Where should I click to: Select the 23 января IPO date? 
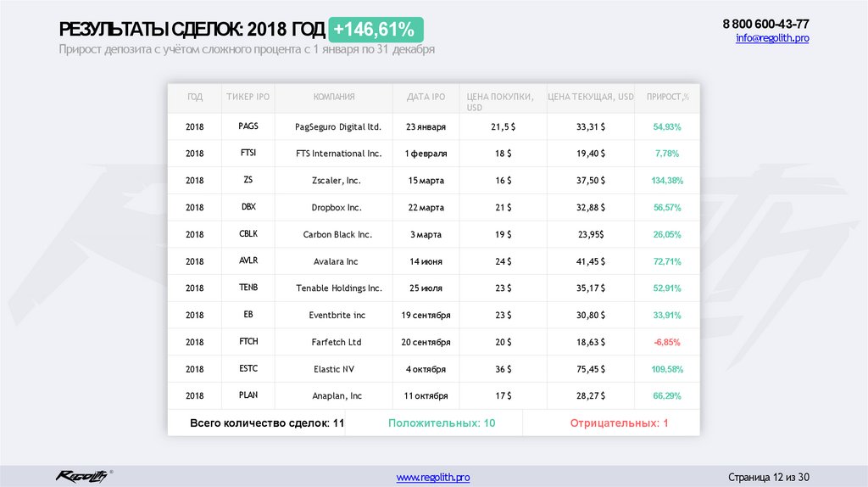[426, 127]
